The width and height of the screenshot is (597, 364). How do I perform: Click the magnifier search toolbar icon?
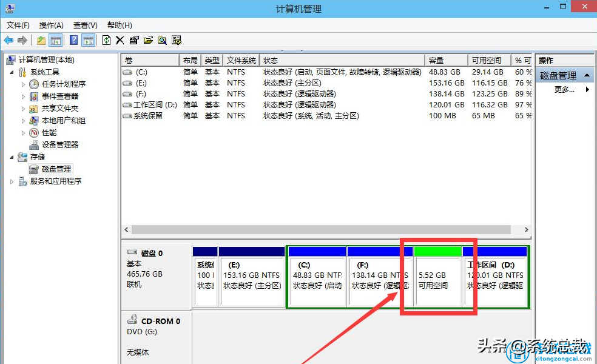pyautogui.click(x=162, y=40)
